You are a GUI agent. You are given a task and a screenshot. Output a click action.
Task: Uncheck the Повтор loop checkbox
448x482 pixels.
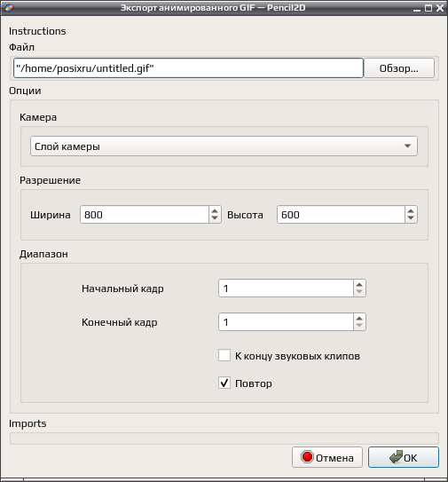[x=224, y=383]
